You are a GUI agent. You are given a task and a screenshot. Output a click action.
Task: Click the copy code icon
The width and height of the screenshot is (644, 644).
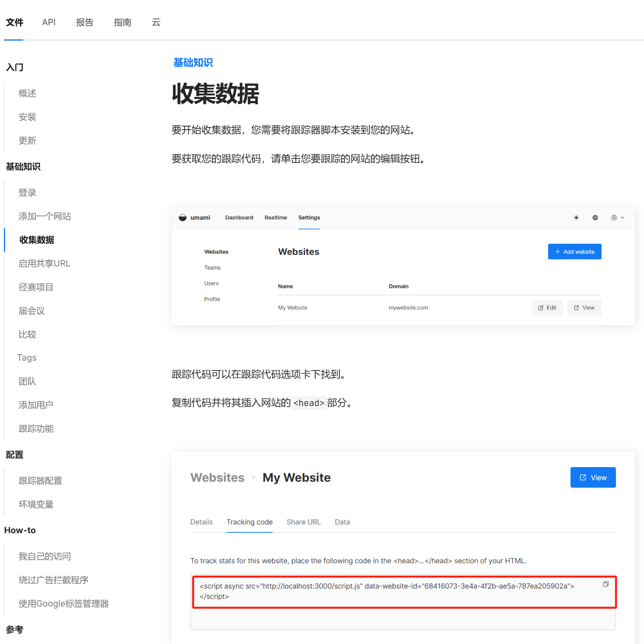coord(606,584)
